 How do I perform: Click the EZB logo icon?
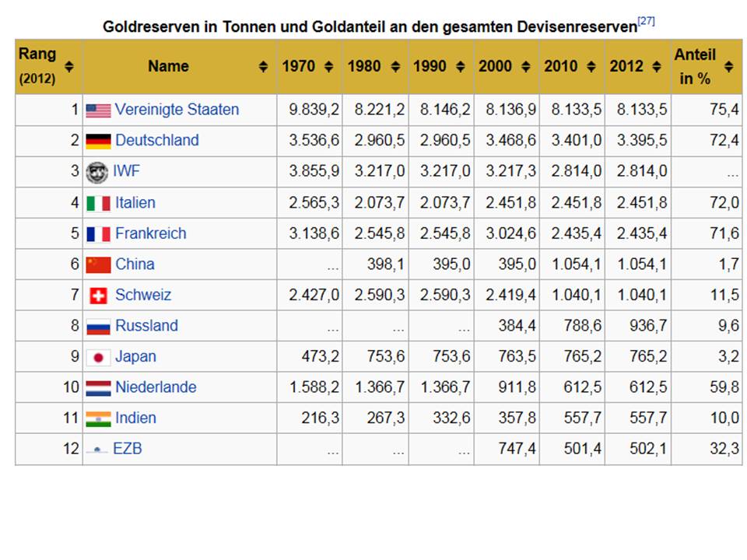tap(97, 448)
